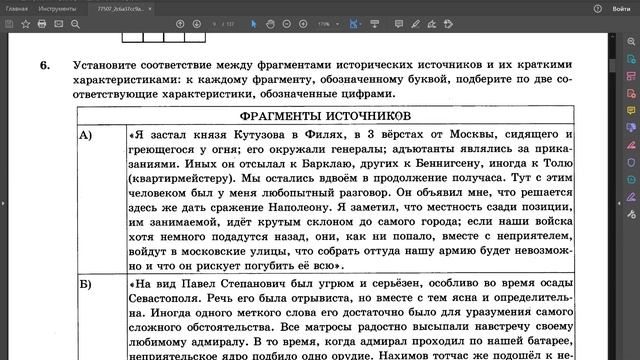This screenshot has height=360, width=640.
Task: Go to previous page arrow
Action: coord(180,24)
